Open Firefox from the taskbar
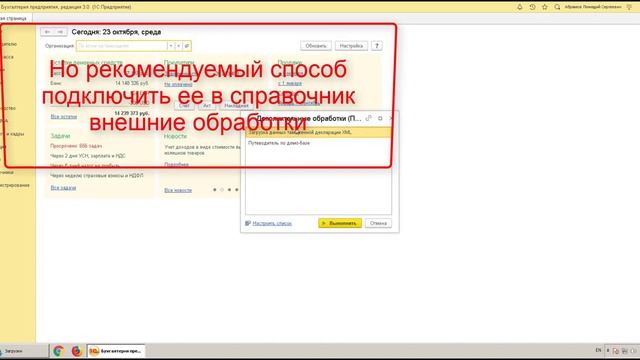Screen dimensions: 640x360 point(76,351)
